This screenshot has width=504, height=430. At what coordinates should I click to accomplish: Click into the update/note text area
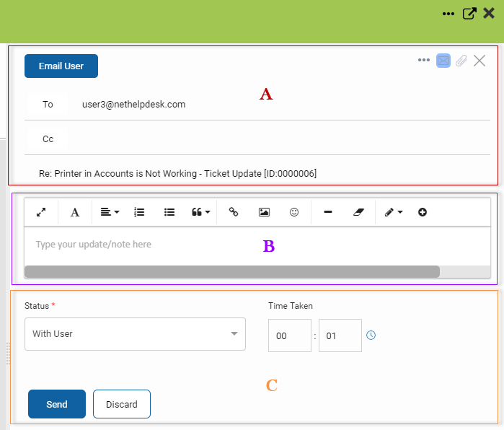(x=257, y=246)
